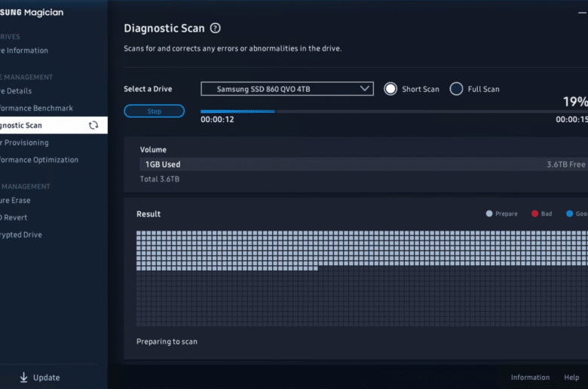The image size is (588, 389).
Task: Open Secure Erase page
Action: click(15, 201)
